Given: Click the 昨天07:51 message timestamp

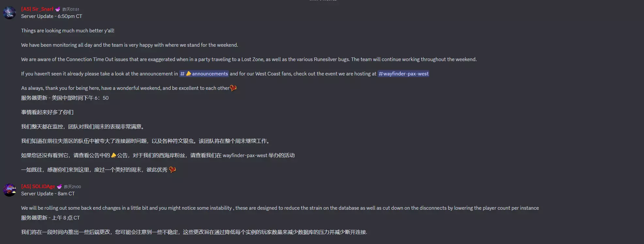Looking at the screenshot, I should [x=71, y=9].
